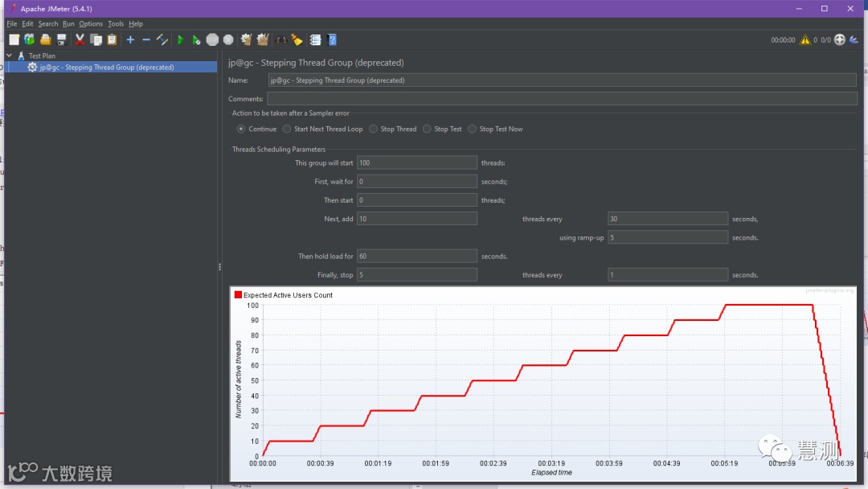Maximize the Apache JMeter window
The width and height of the screenshot is (868, 489).
click(x=825, y=8)
